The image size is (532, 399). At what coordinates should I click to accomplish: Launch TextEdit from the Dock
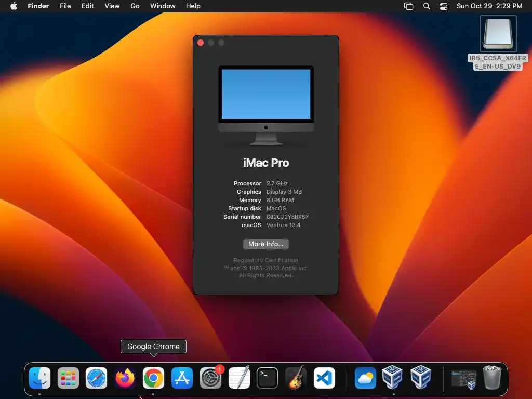pyautogui.click(x=239, y=378)
